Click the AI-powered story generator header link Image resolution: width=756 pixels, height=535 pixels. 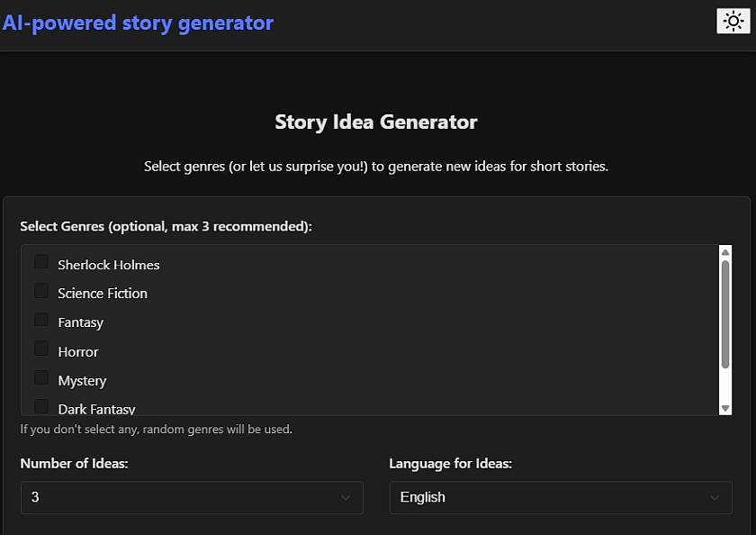click(139, 22)
